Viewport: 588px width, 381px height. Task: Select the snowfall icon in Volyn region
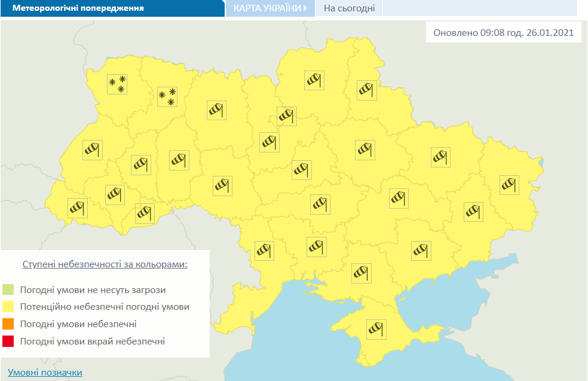pos(118,85)
